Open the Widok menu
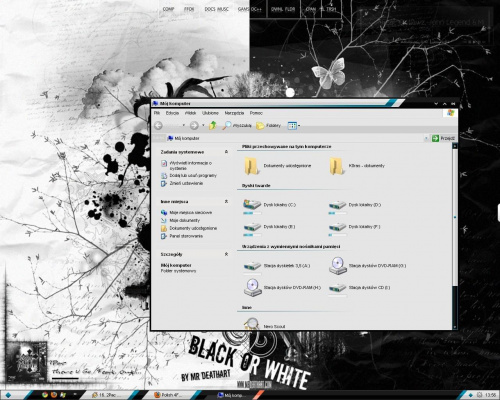The height and width of the screenshot is (400, 500). pos(190,113)
